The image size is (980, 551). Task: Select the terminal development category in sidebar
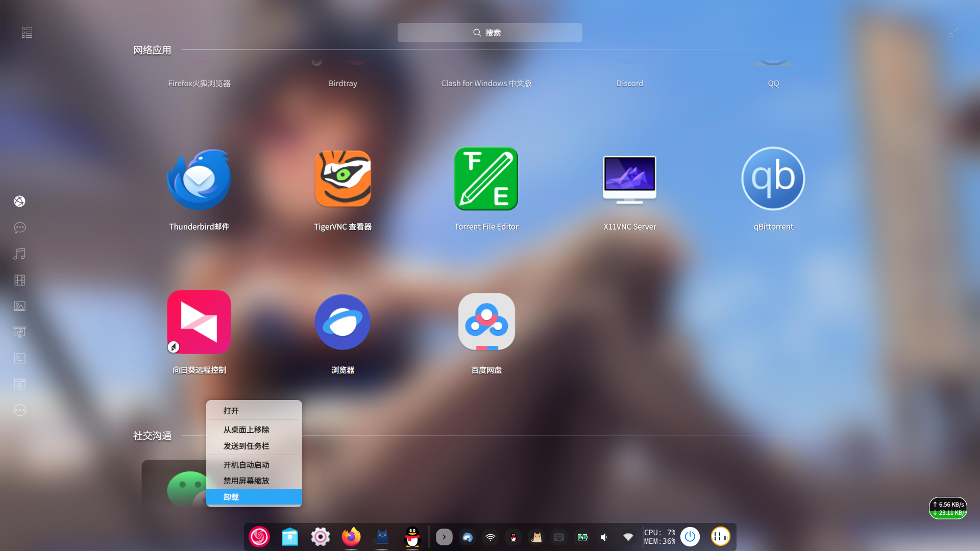20,358
